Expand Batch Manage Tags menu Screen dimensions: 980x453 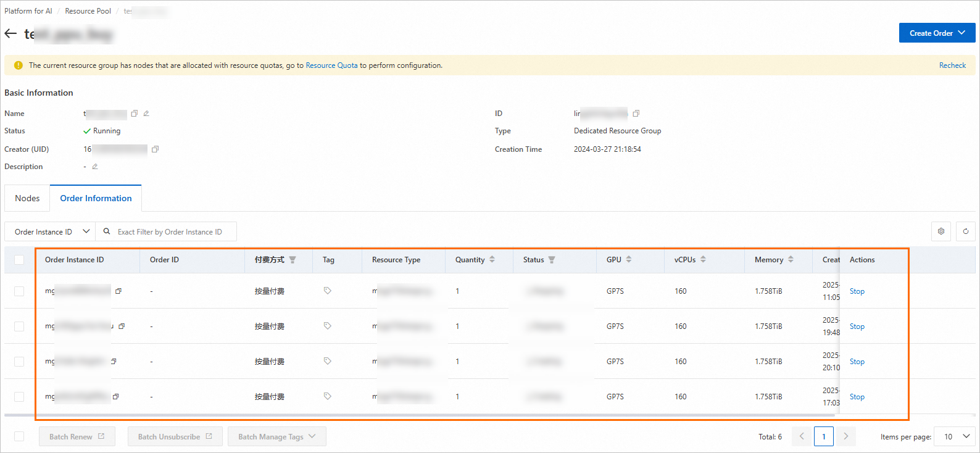tap(277, 436)
